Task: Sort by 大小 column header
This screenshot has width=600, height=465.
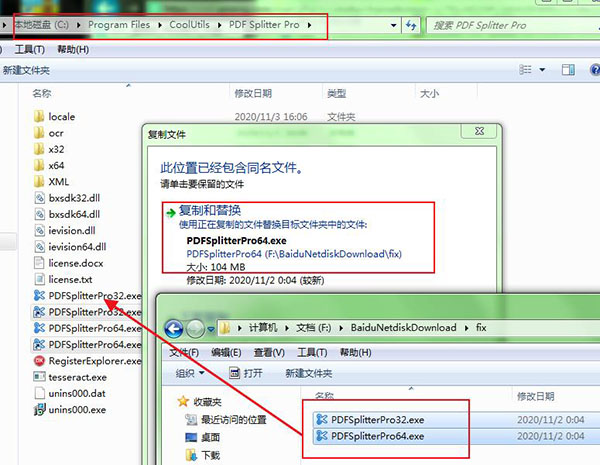Action: (x=429, y=93)
